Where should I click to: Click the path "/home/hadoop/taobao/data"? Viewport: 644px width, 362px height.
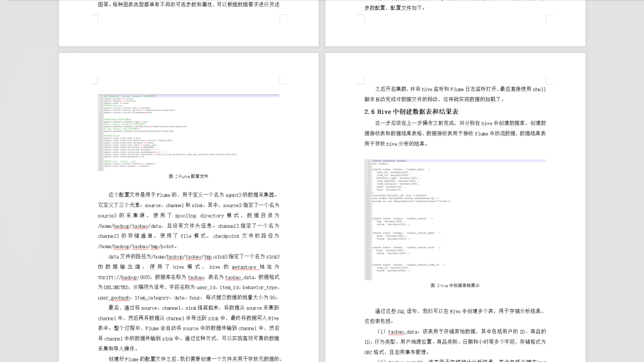coord(130,226)
